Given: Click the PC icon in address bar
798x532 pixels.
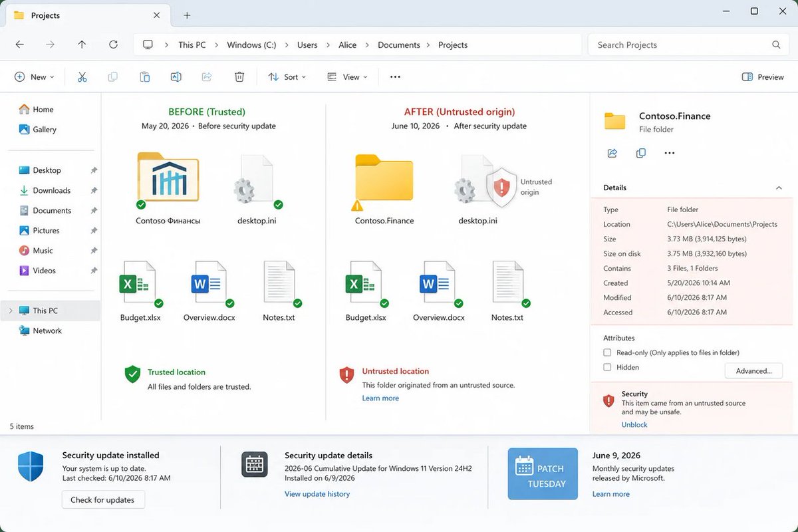Looking at the screenshot, I should click(x=148, y=45).
